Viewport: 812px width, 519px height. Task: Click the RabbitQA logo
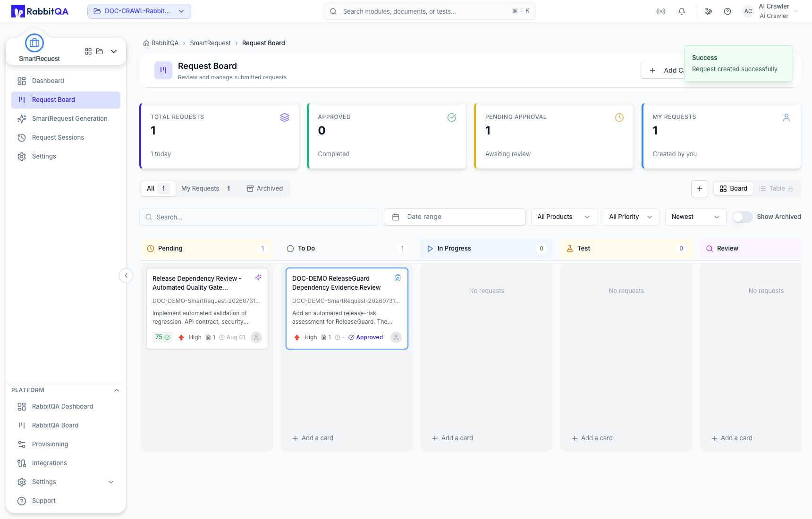[40, 11]
